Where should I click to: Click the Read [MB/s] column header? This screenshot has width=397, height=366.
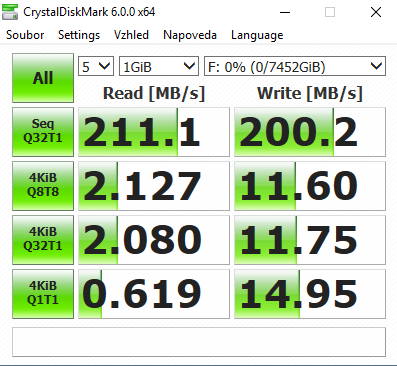154,93
